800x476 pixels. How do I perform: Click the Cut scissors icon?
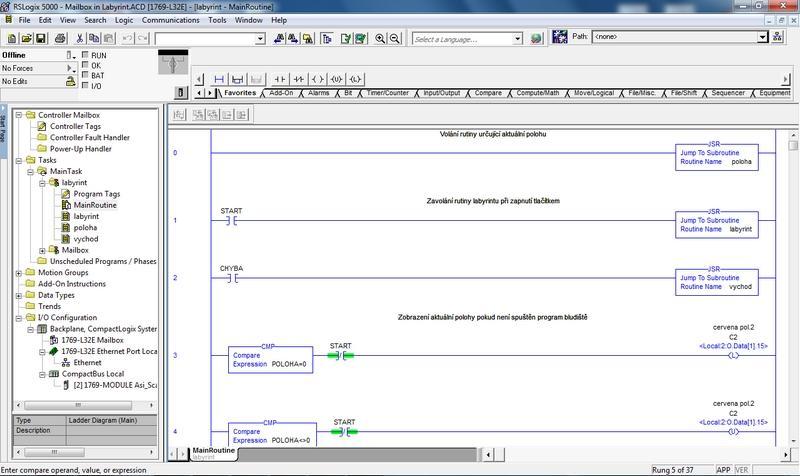[x=80, y=38]
